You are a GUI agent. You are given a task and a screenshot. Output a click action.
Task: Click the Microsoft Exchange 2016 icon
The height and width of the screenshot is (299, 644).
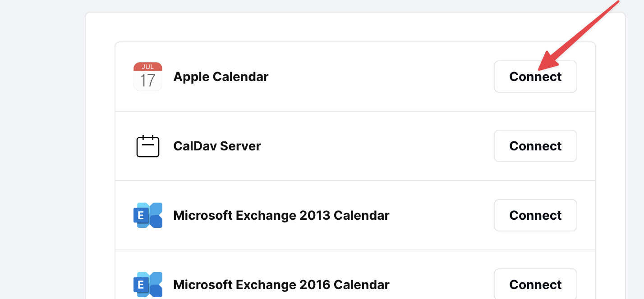(148, 285)
